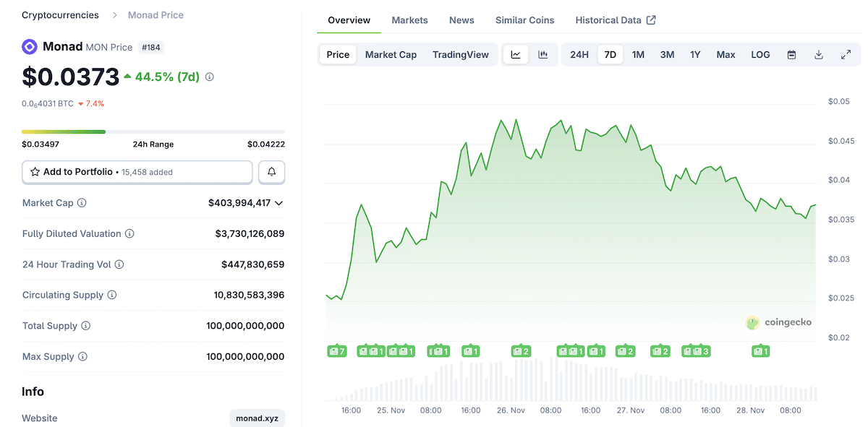Select the 1M time range option
This screenshot has width=868, height=427.
(638, 55)
